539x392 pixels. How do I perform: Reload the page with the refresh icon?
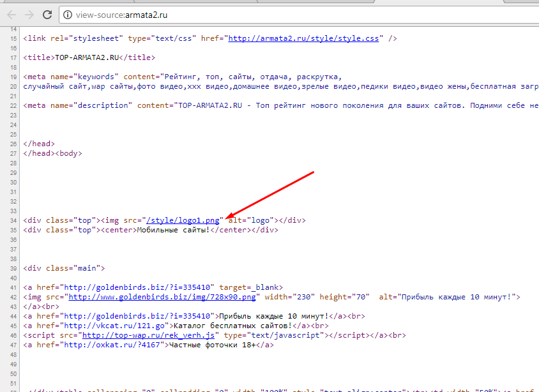48,13
